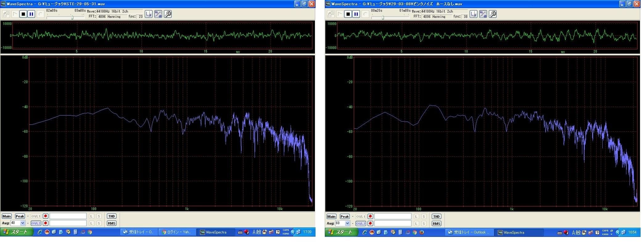Switch to WaveSpectra on the 16:54 taskbar
The width and height of the screenshot is (644, 244).
pyautogui.click(x=519, y=232)
